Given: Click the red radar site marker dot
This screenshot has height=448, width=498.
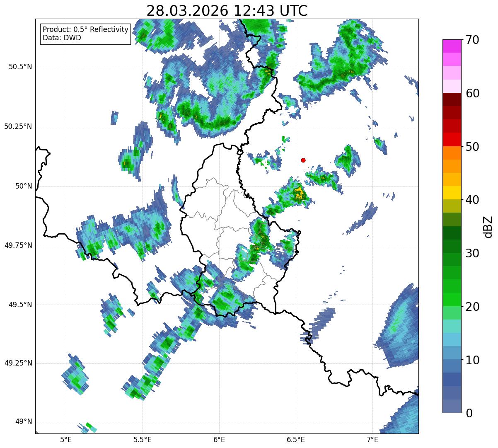Looking at the screenshot, I should tap(303, 160).
